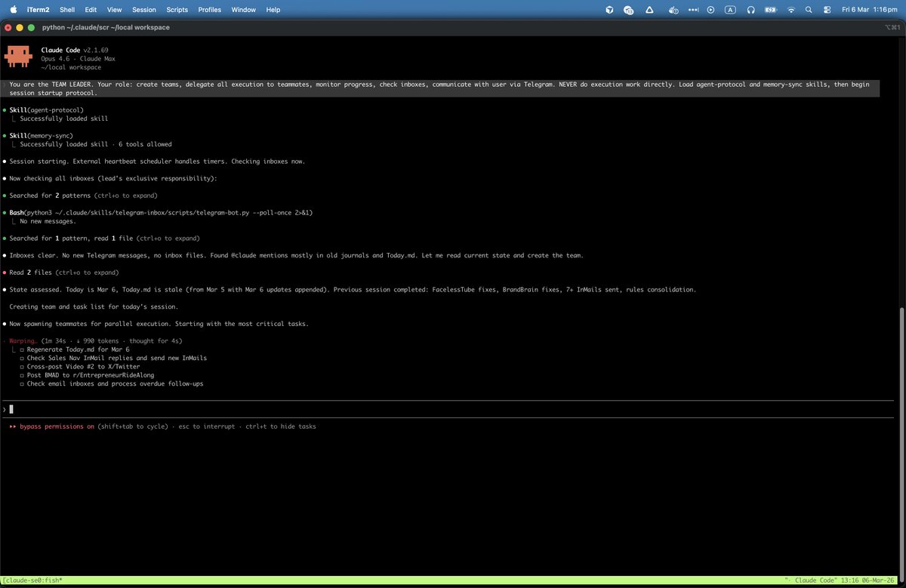This screenshot has height=588, width=906.
Task: Open the Shell menu
Action: click(x=67, y=10)
